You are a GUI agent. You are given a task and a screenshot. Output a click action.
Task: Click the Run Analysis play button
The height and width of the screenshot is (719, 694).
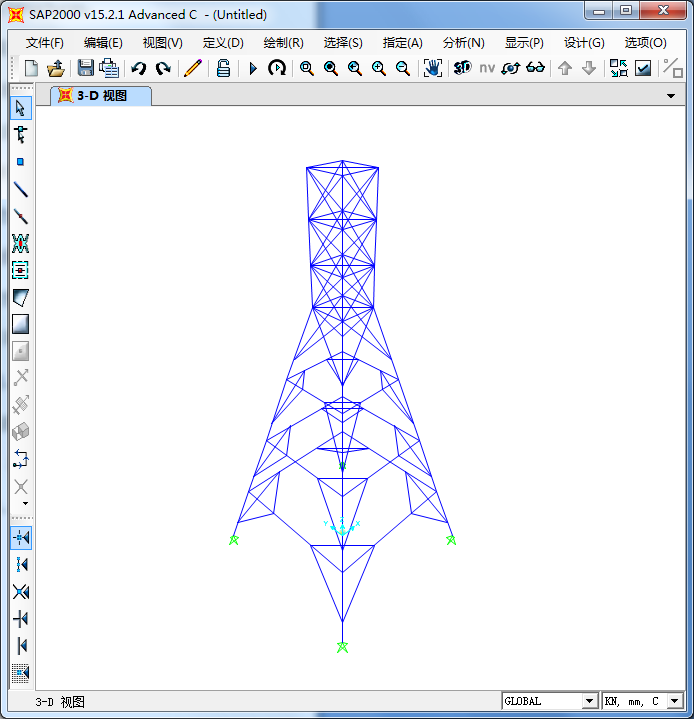click(x=253, y=68)
